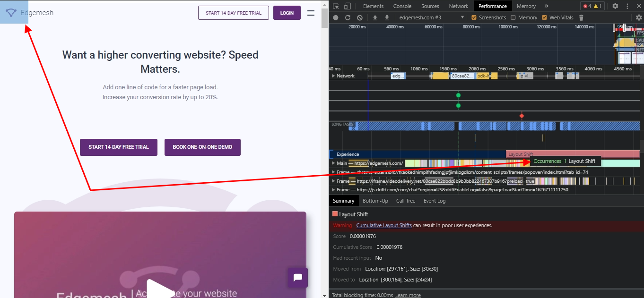Switch to the Elements tab

(373, 6)
